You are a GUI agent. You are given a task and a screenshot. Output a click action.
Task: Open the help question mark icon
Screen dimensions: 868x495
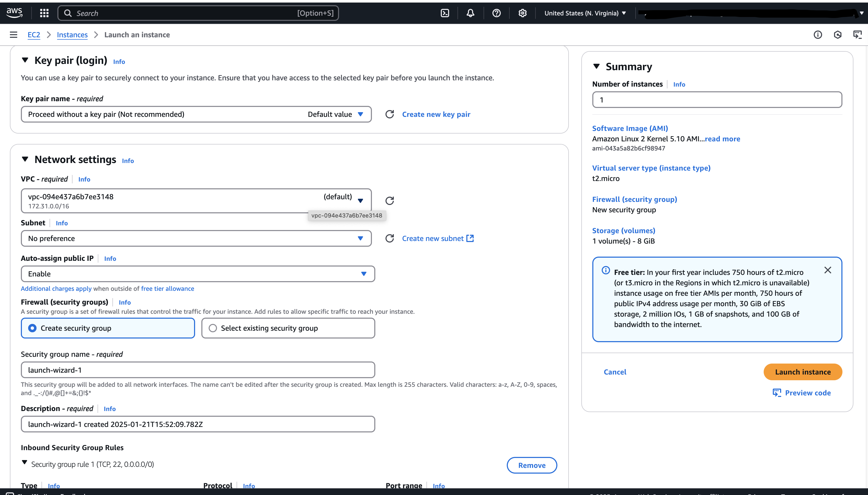[x=496, y=13]
